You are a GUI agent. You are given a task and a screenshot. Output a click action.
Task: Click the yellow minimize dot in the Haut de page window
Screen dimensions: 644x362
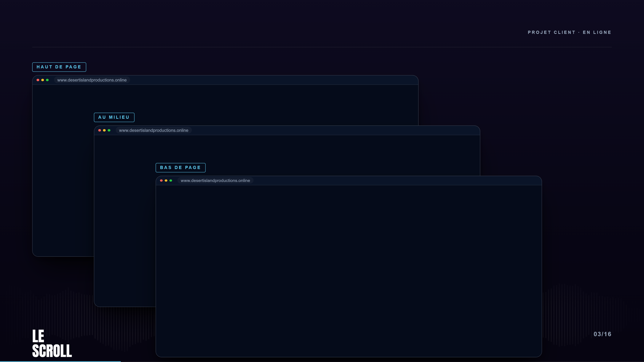[x=43, y=80]
